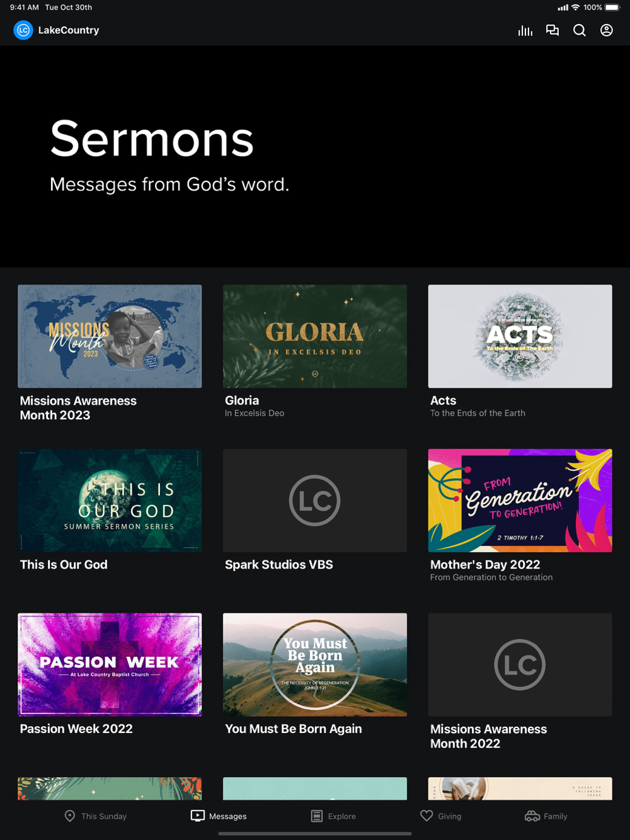Screen dimensions: 630x840
Task: Open the Gloria In Excelsis Deo series
Action: click(x=315, y=336)
